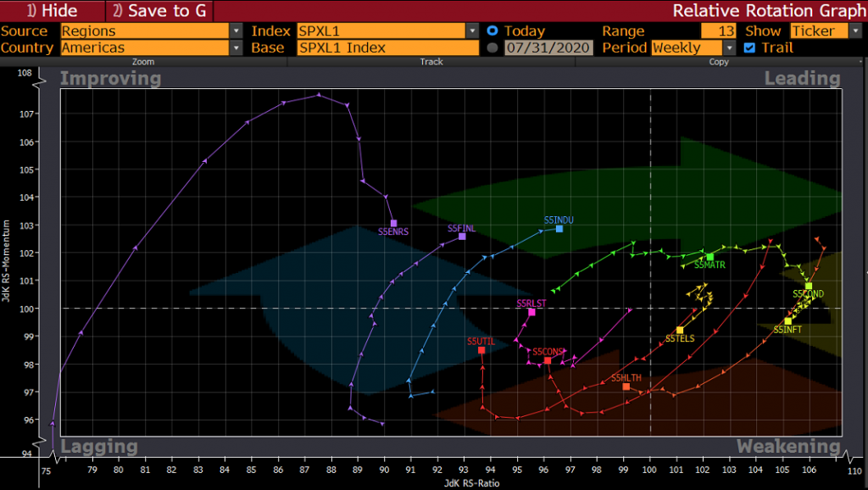Select the S5TELS yellow square marker
Image resolution: width=868 pixels, height=490 pixels.
pos(680,331)
